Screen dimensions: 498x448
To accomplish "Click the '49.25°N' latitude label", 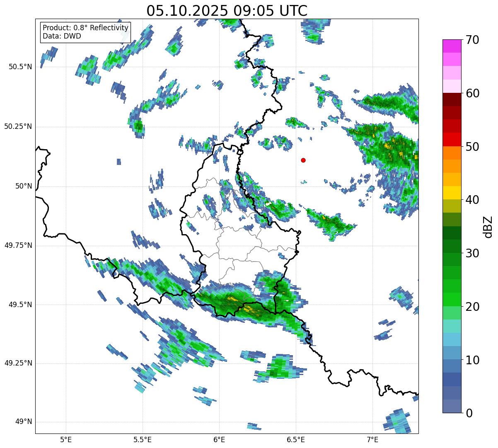I will point(18,363).
